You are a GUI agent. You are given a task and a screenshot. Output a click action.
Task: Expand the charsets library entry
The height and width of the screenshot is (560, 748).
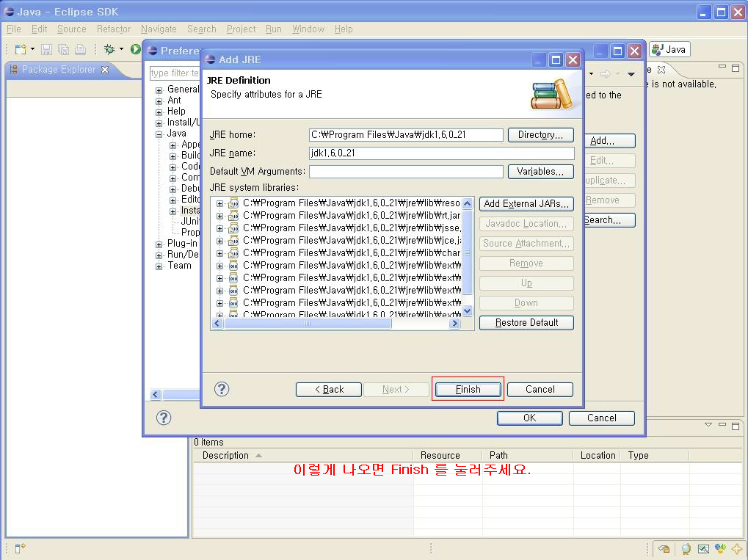pos(219,253)
